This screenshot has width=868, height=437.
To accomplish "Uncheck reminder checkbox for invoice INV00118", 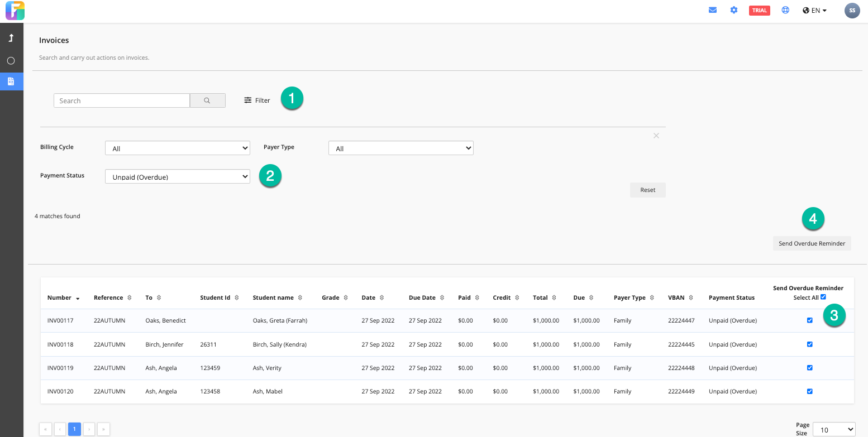I will tap(810, 344).
